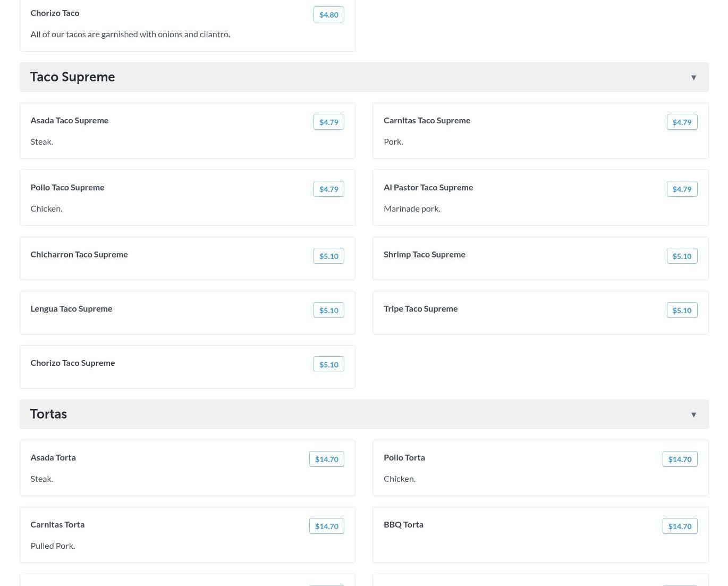Viewport: 728px width, 586px height.
Task: Choose BBQ Torta price button
Action: point(680,526)
